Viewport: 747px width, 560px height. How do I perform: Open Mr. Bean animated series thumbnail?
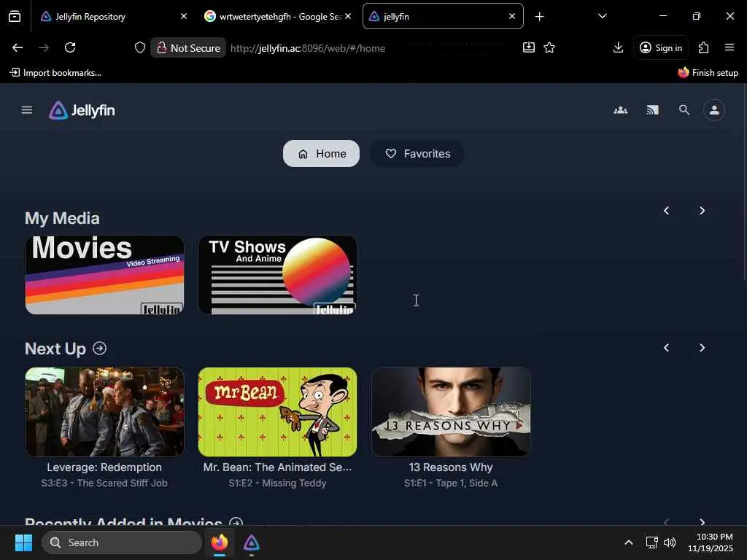tap(277, 412)
